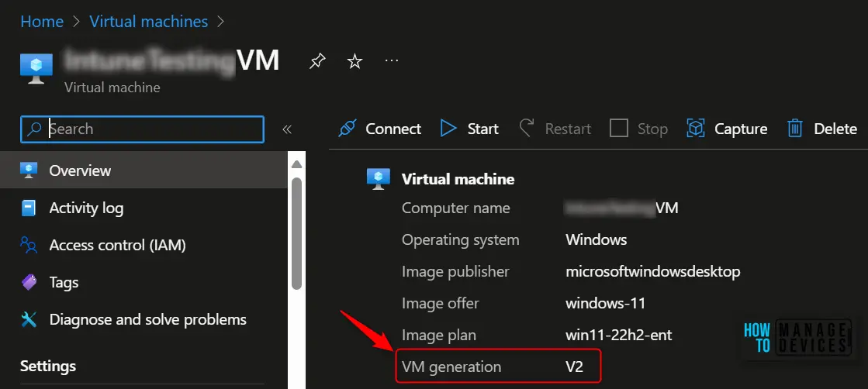The height and width of the screenshot is (389, 868).
Task: Click the Diagnose wrench icon
Action: point(29,319)
